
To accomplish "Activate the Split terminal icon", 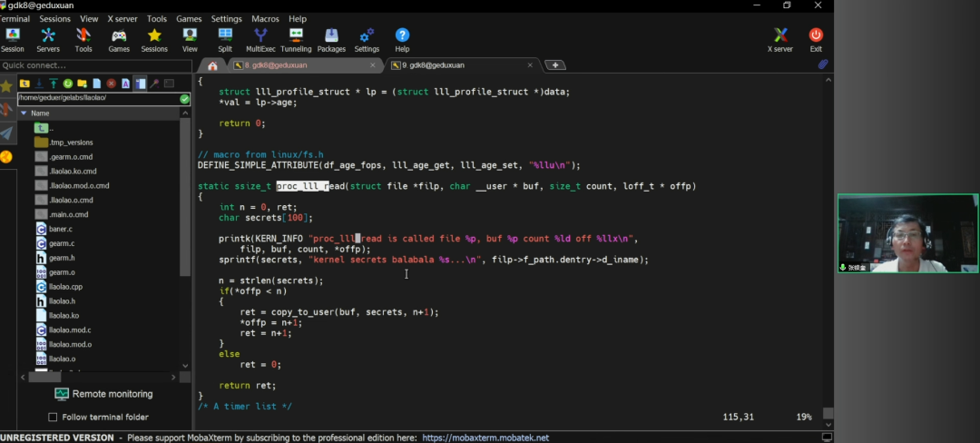I will (x=225, y=41).
